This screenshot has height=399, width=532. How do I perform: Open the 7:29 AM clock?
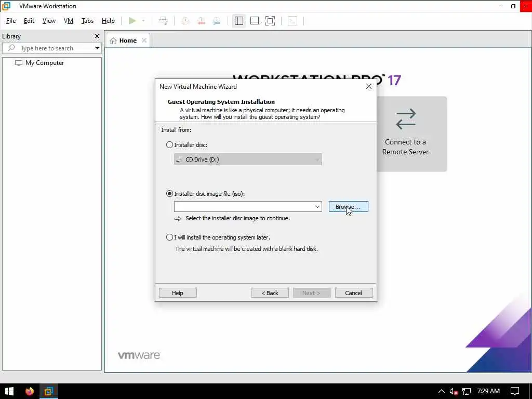pos(488,391)
